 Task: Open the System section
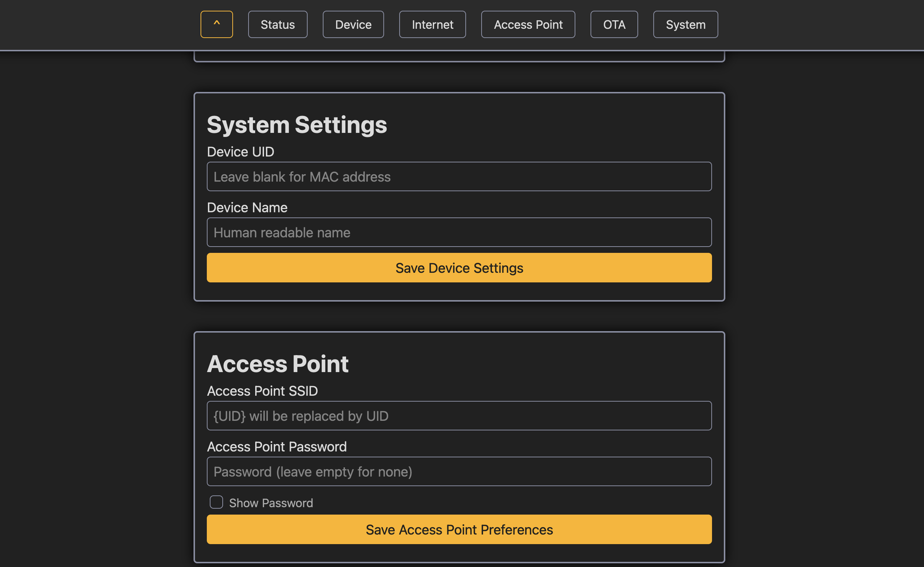tap(685, 24)
